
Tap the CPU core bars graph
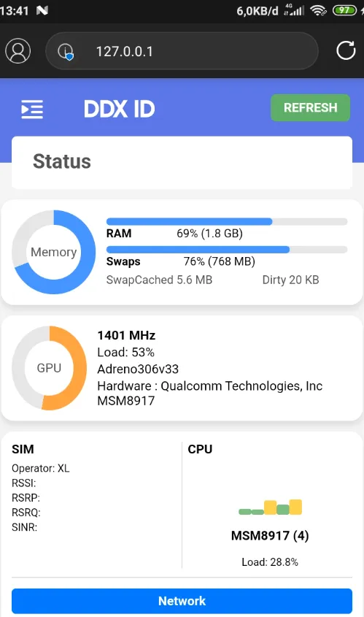pyautogui.click(x=270, y=507)
